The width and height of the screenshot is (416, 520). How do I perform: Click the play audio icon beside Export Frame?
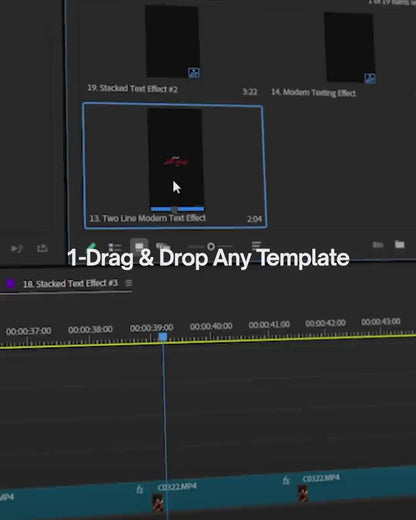(16, 248)
